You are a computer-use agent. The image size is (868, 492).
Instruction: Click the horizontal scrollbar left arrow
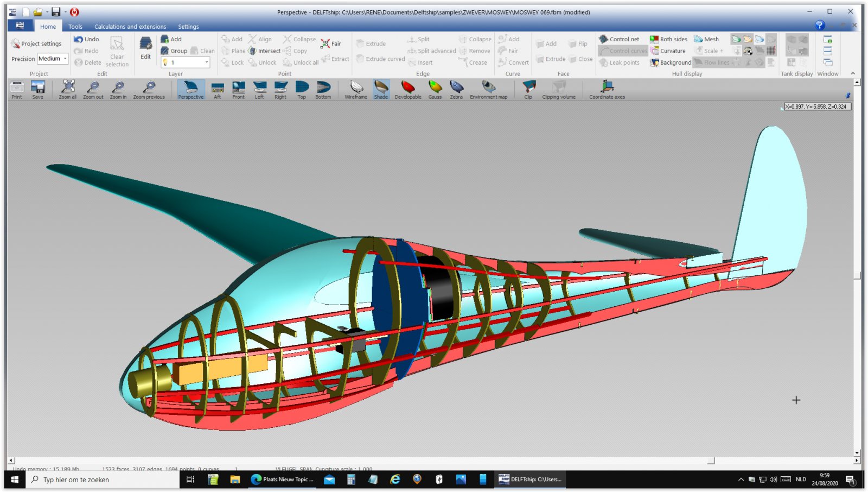11,461
